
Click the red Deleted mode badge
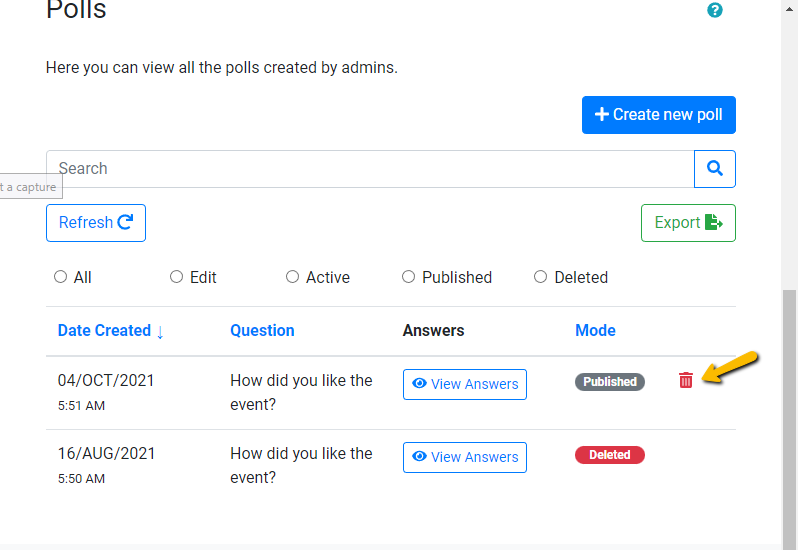pos(610,455)
